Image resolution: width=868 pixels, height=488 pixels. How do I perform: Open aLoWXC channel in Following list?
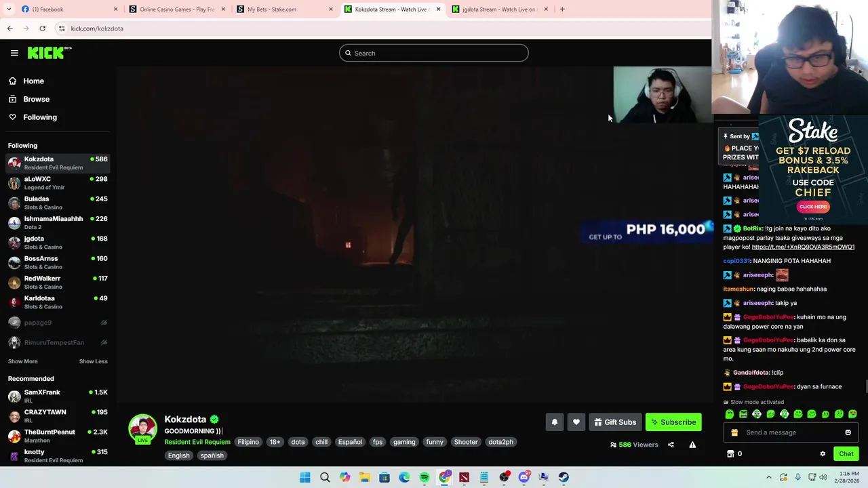click(x=58, y=183)
